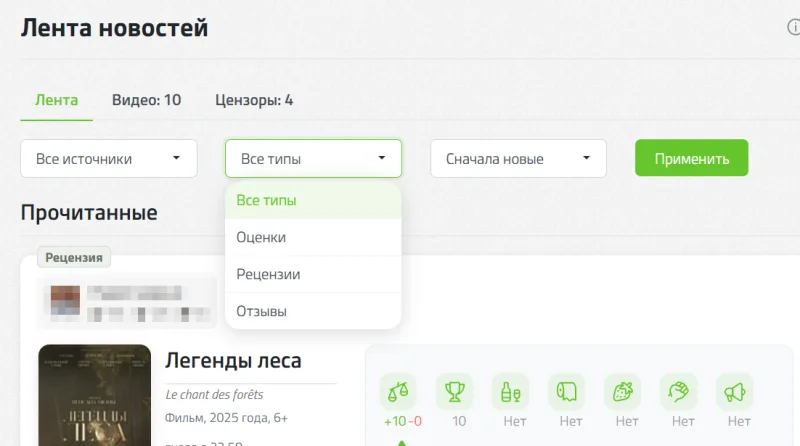Collapse the Все типы dropdown
This screenshot has height=446, width=800.
click(x=313, y=159)
